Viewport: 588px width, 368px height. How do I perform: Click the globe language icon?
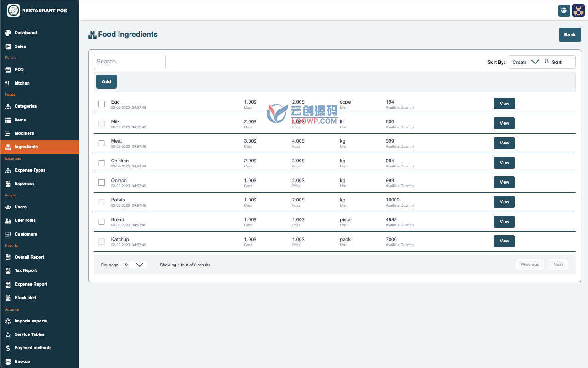pyautogui.click(x=564, y=11)
